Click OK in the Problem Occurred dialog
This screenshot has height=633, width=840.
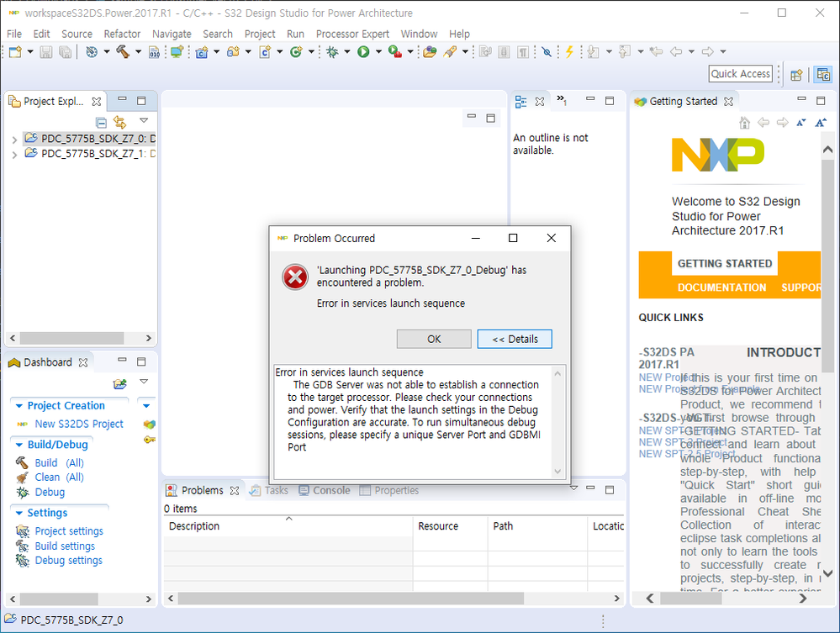[x=434, y=339]
